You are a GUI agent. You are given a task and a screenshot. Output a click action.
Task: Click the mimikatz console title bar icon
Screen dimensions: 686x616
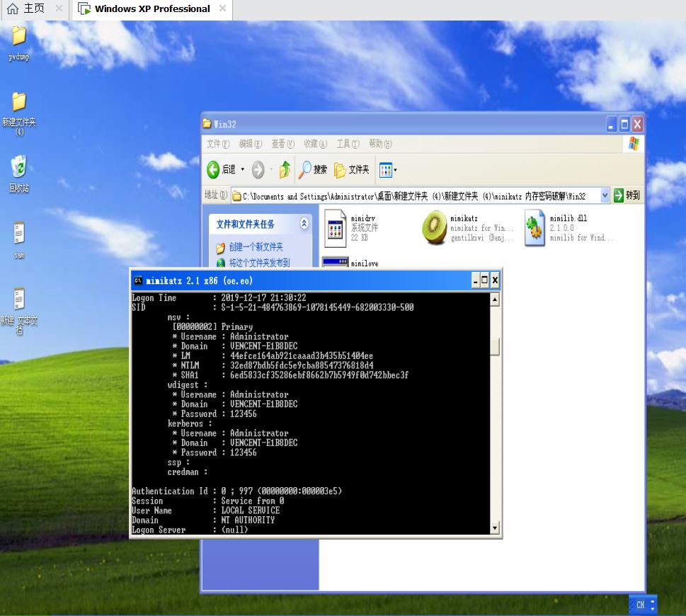point(138,280)
